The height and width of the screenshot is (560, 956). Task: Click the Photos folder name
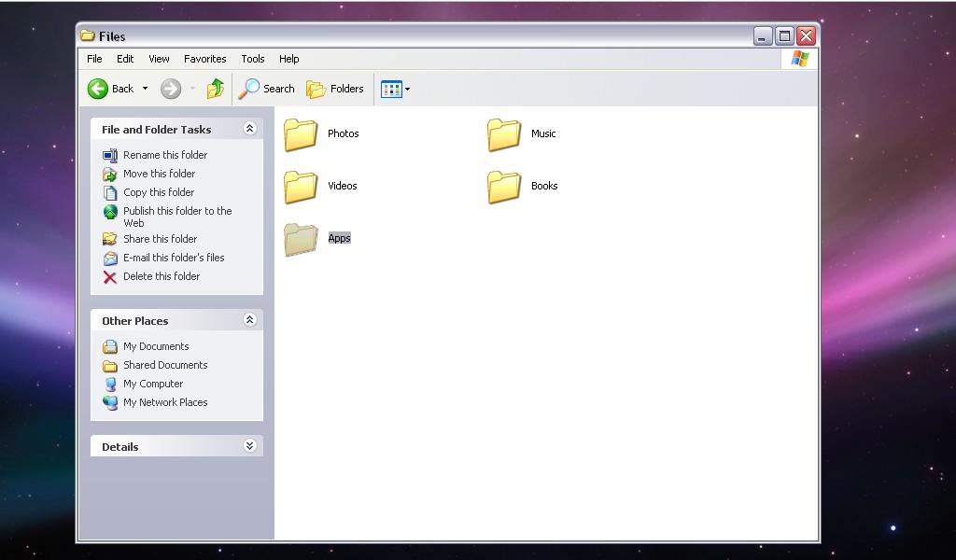tap(344, 133)
